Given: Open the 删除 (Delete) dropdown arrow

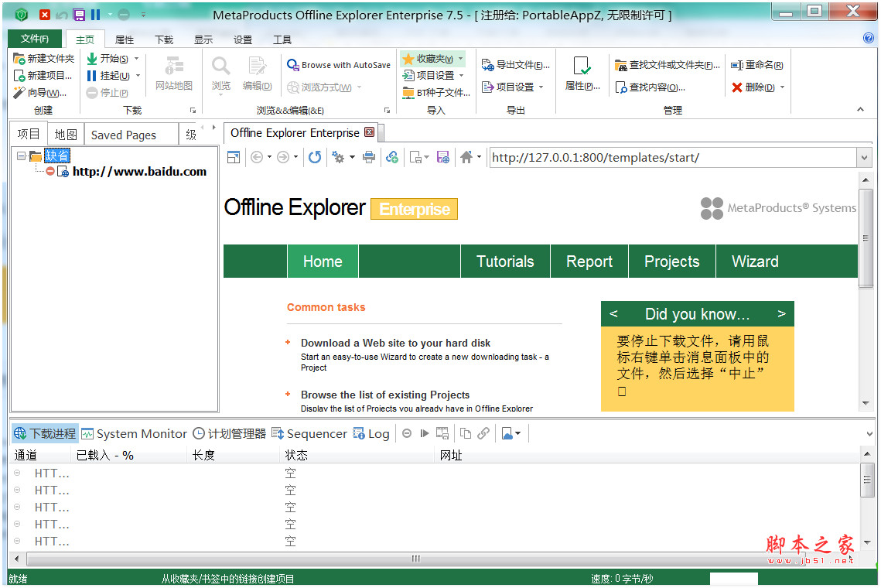Looking at the screenshot, I should 782,87.
